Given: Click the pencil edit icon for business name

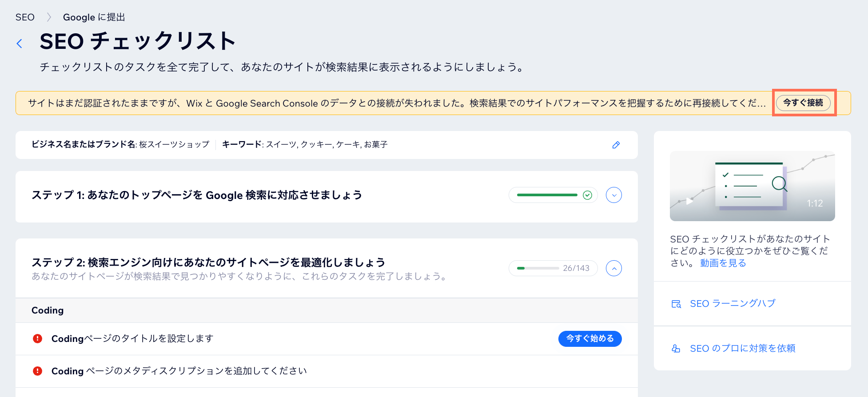Looking at the screenshot, I should [x=616, y=145].
